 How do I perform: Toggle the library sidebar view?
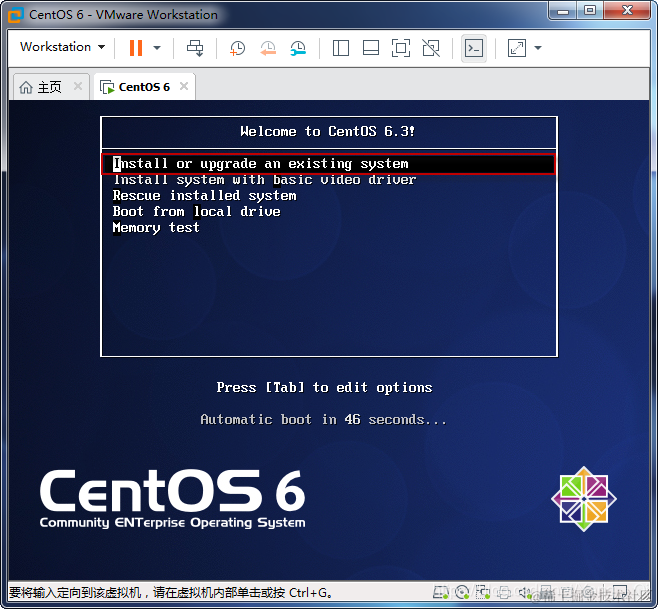(x=341, y=48)
